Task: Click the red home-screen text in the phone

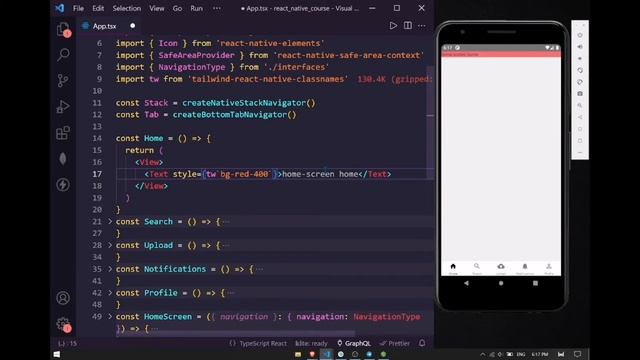Action: point(460,54)
